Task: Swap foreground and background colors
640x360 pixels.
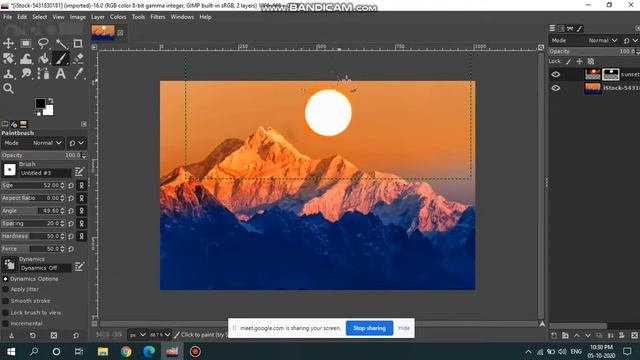Action: pyautogui.click(x=50, y=100)
